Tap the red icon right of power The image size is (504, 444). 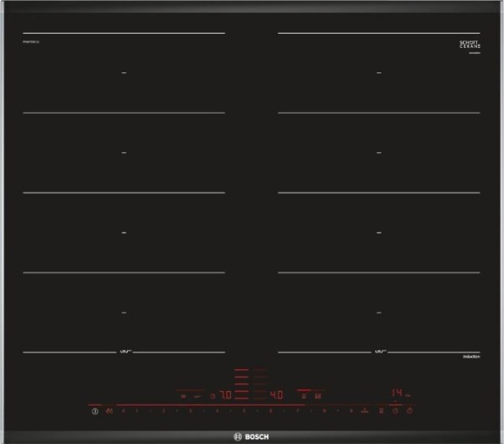109,411
